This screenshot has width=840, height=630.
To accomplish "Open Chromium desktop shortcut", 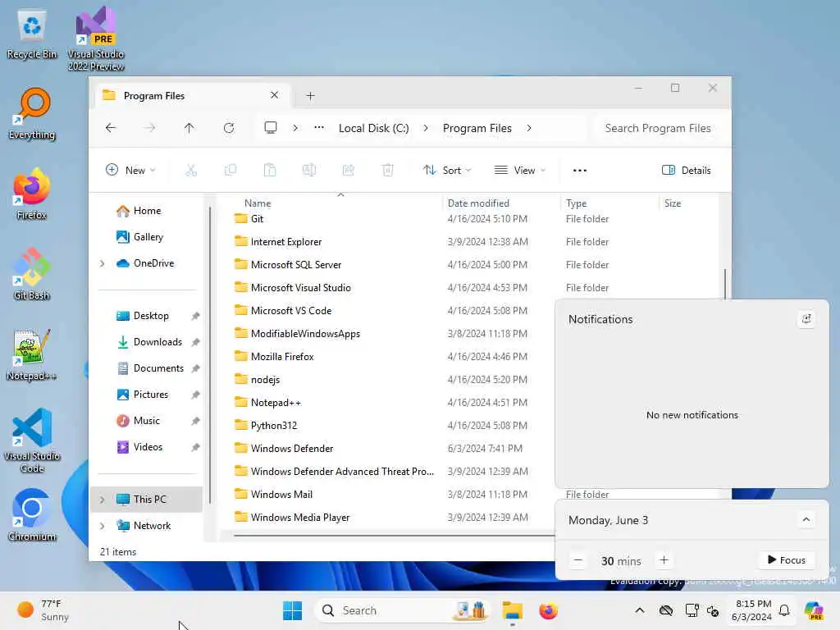I will 32,515.
